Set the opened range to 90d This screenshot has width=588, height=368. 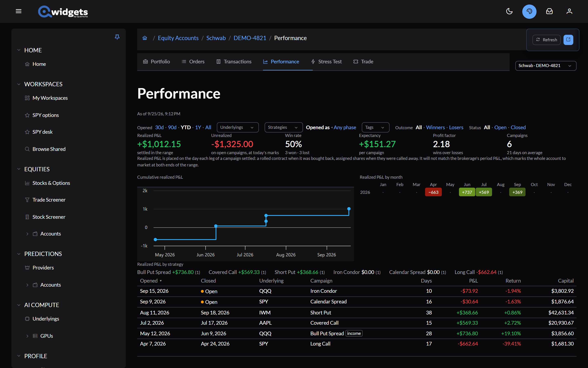point(172,127)
